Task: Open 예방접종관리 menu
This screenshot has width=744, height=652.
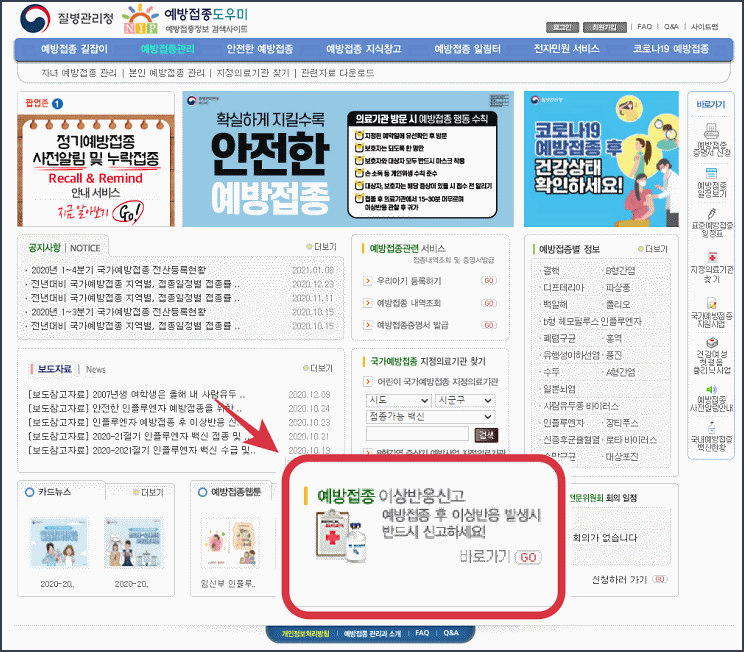Action: click(167, 49)
